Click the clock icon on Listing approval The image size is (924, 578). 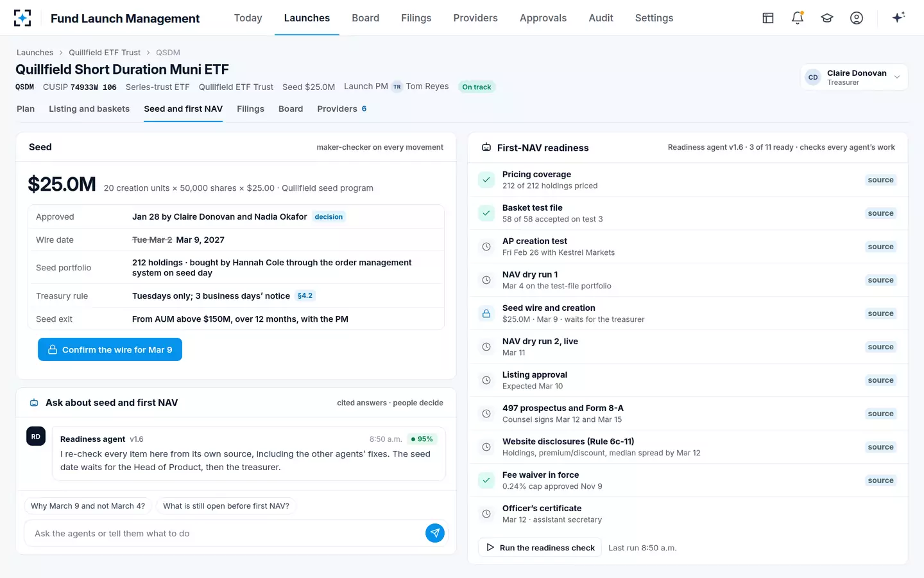pos(486,380)
